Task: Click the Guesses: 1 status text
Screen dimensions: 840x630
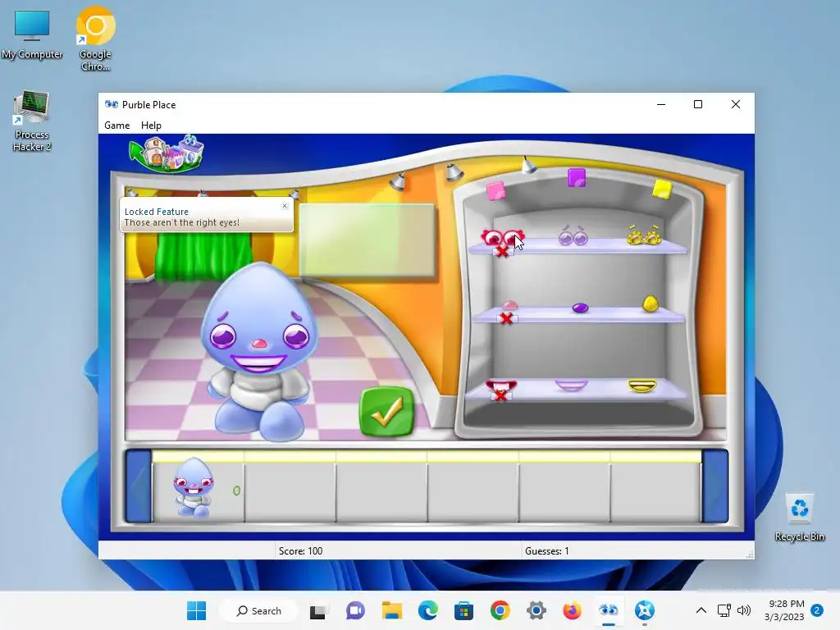Action: click(547, 550)
